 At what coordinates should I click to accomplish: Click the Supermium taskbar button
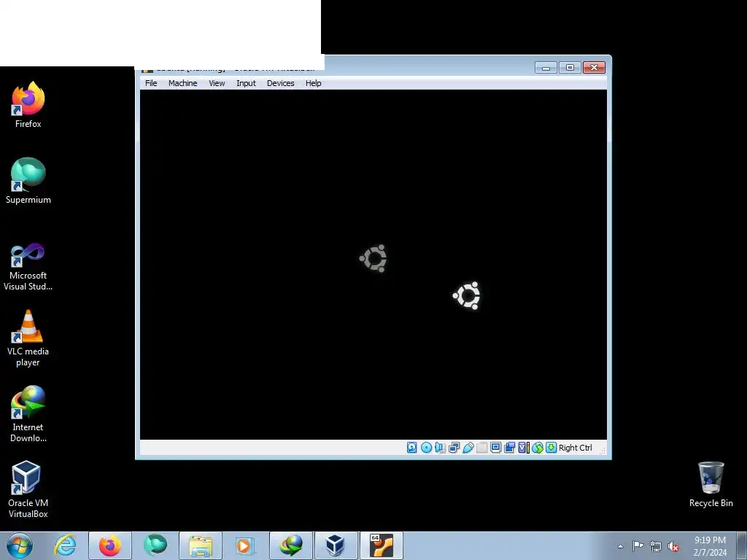155,545
